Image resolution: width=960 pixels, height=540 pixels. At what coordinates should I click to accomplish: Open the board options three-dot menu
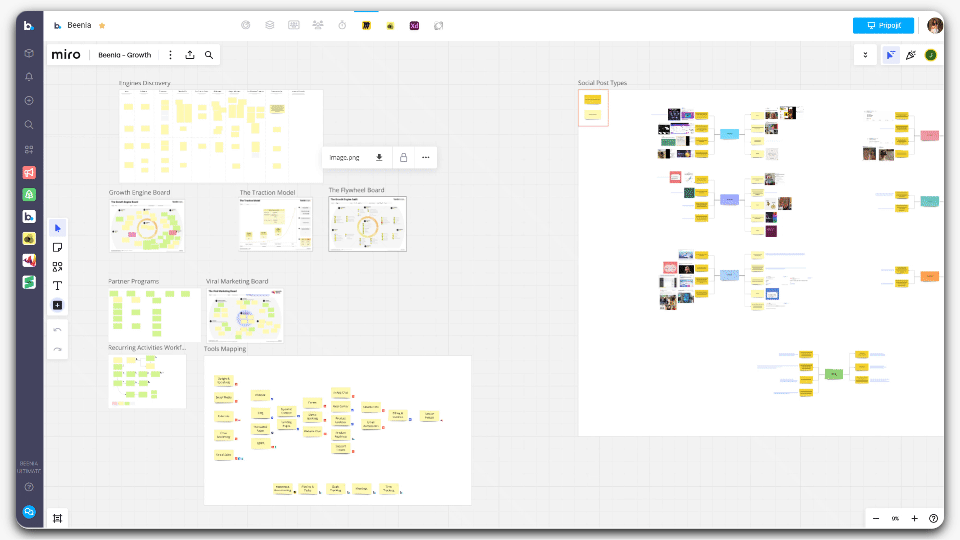point(170,55)
